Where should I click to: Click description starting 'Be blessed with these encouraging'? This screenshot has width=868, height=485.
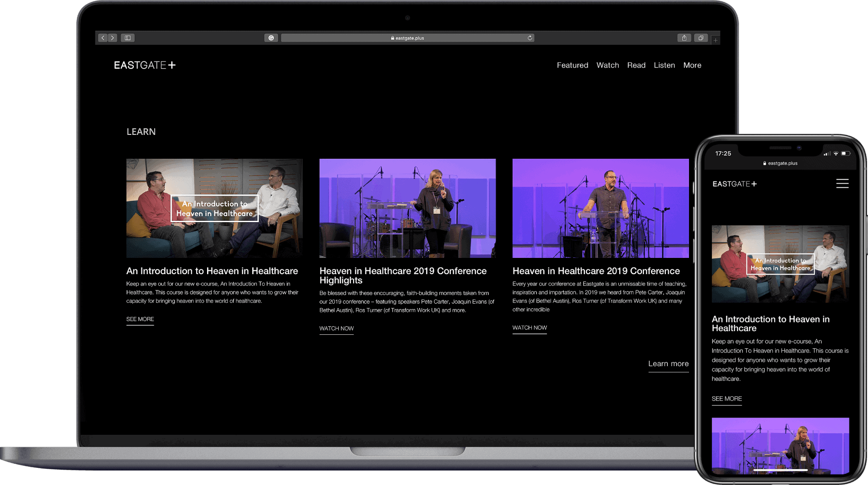click(407, 302)
